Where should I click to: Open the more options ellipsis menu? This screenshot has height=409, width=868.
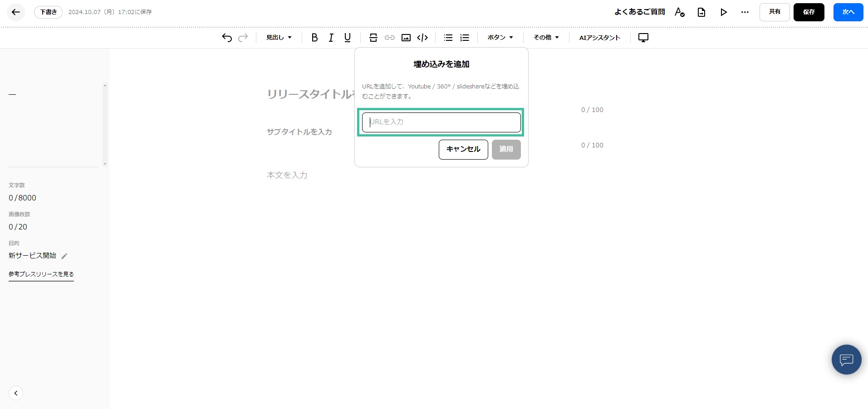tap(745, 12)
